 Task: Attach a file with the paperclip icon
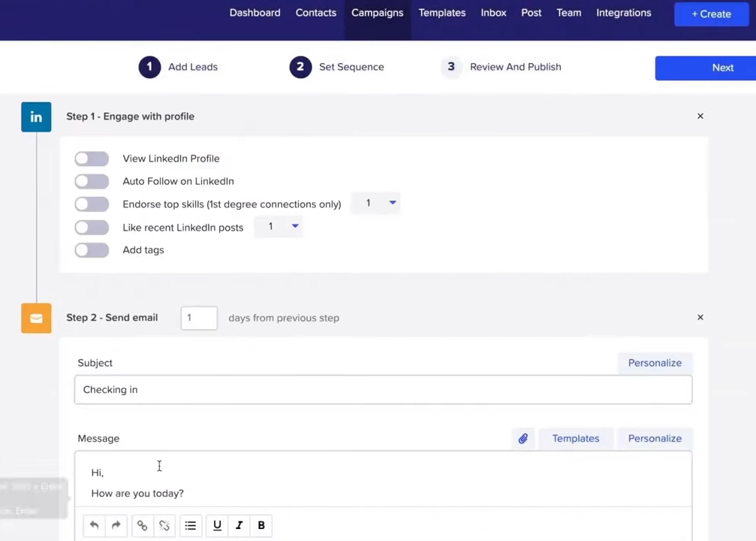click(x=523, y=438)
